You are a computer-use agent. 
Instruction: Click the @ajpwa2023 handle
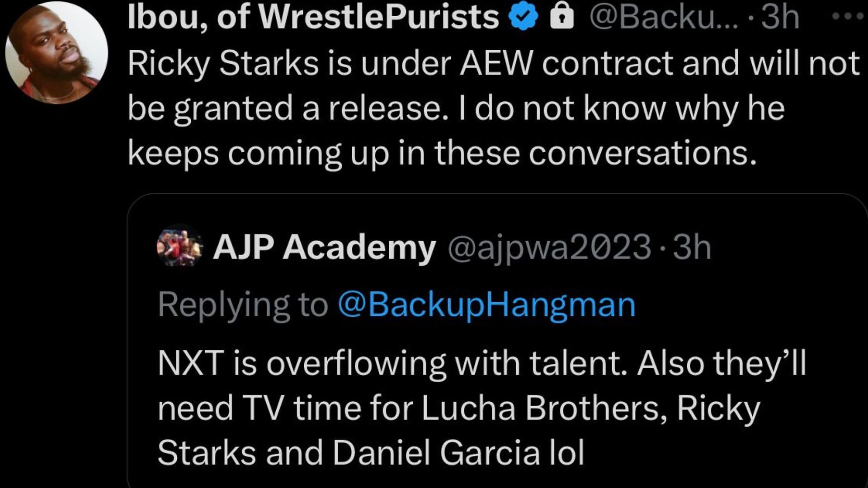coord(549,248)
